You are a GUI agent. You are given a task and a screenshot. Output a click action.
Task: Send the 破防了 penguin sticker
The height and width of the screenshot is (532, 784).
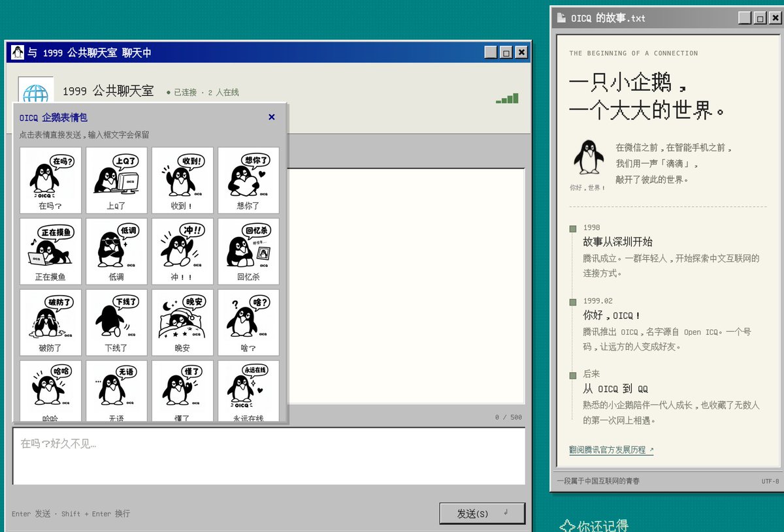click(x=50, y=322)
